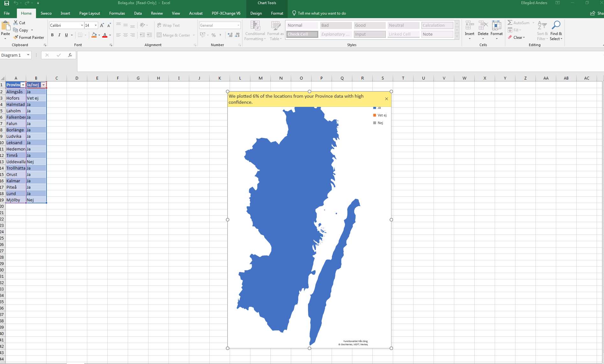Click the Insert Function fx icon
The width and height of the screenshot is (604, 364).
[x=70, y=55]
